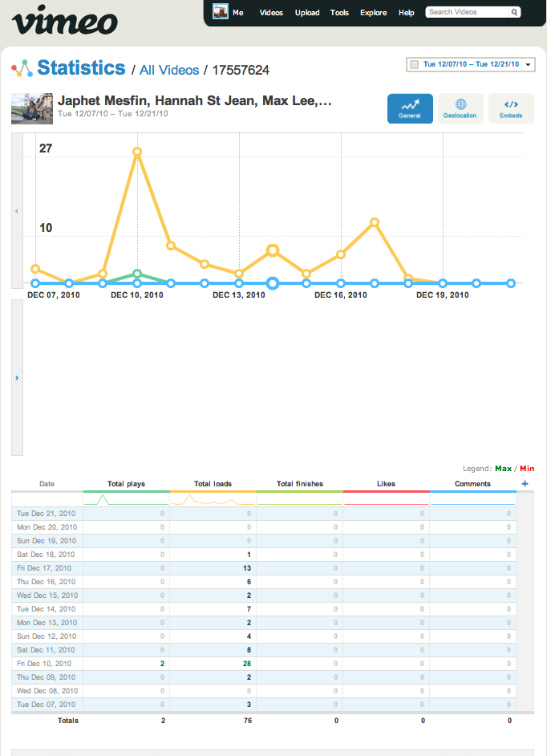The image size is (547, 756).
Task: Click the Dec 07 loads data point
Action: (x=35, y=269)
